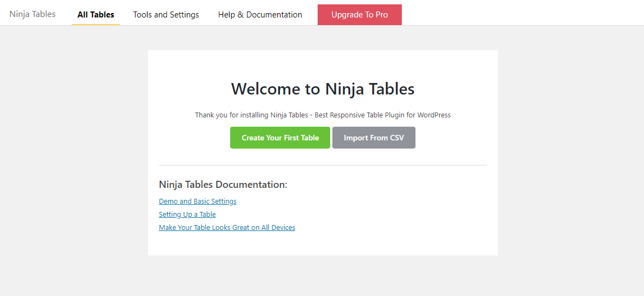Open Demo and Basic Settings link

[197, 201]
